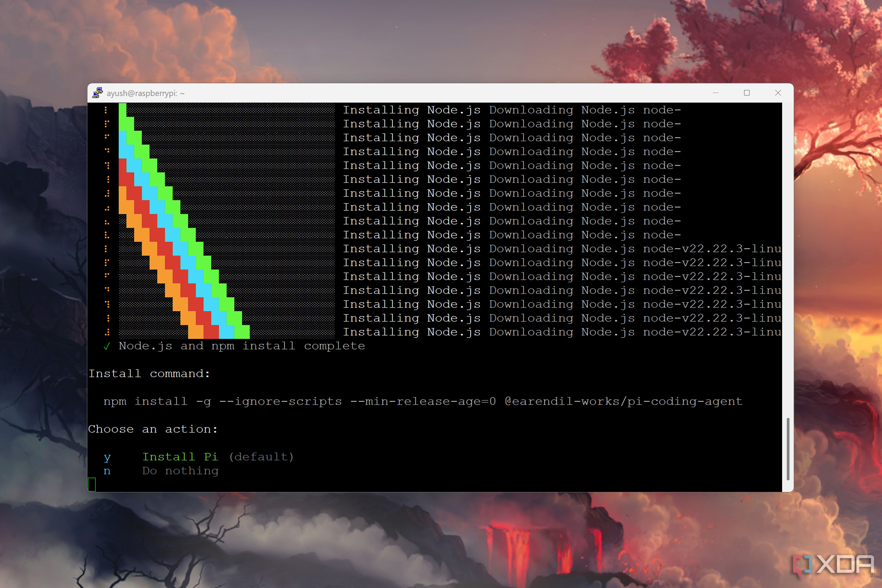Click the ayush@raspberrypi window title text
Image resolution: width=882 pixels, height=588 pixels.
pyautogui.click(x=146, y=93)
